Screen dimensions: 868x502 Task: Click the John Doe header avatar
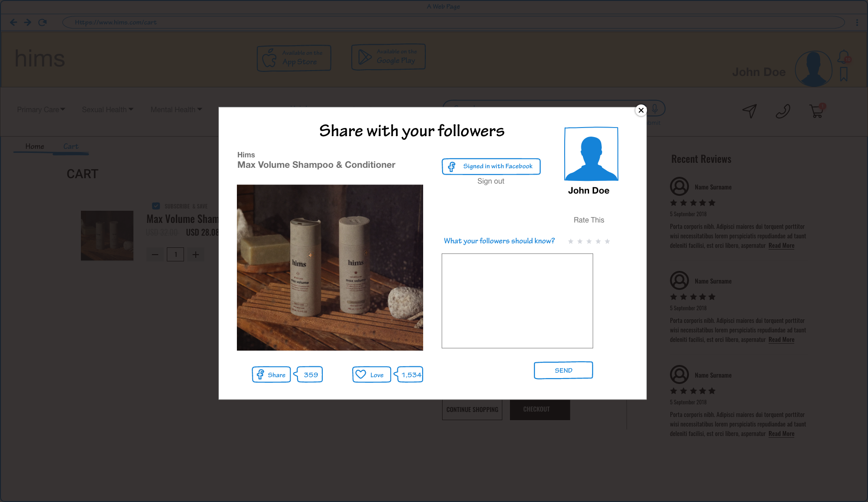coord(814,69)
